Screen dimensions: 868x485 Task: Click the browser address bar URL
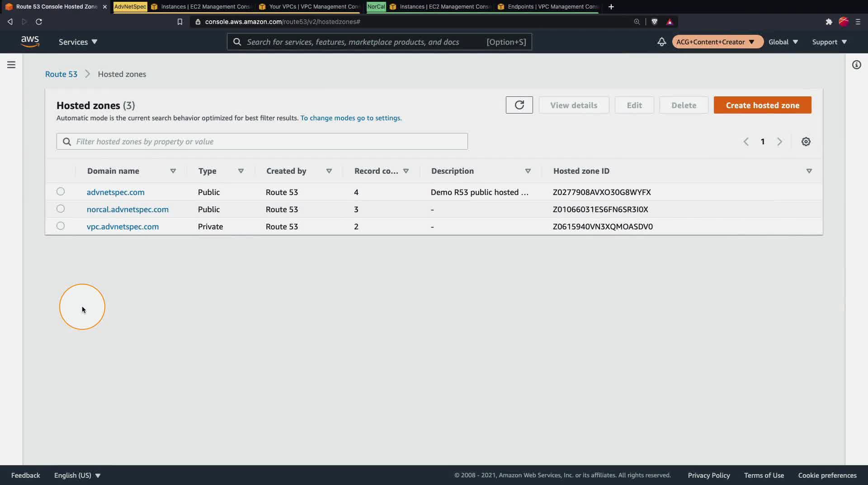point(283,22)
